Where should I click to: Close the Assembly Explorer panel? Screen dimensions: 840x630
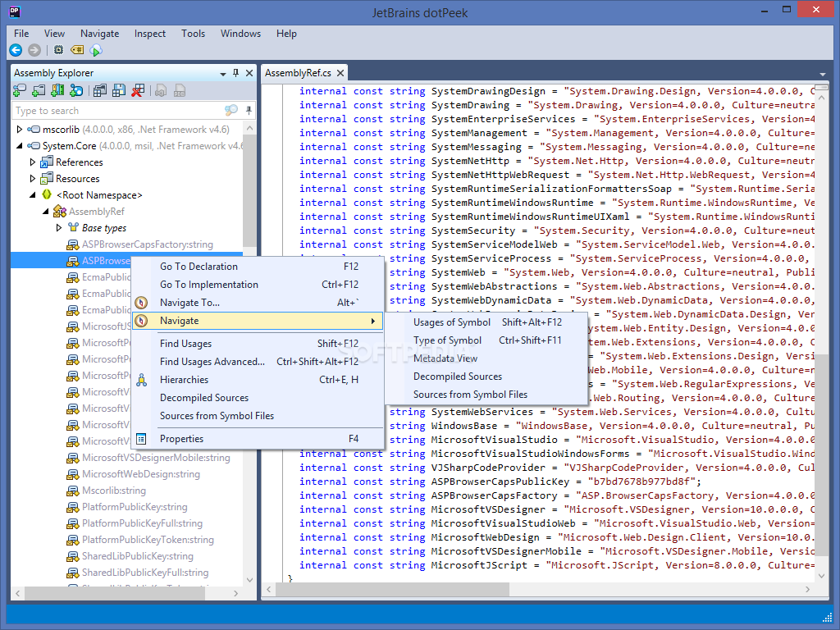point(249,73)
